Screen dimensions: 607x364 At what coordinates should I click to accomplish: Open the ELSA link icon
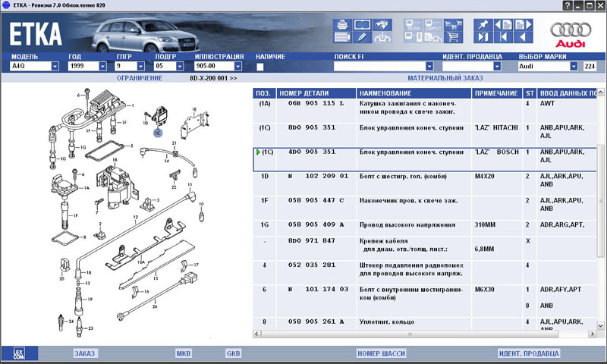pos(413,25)
